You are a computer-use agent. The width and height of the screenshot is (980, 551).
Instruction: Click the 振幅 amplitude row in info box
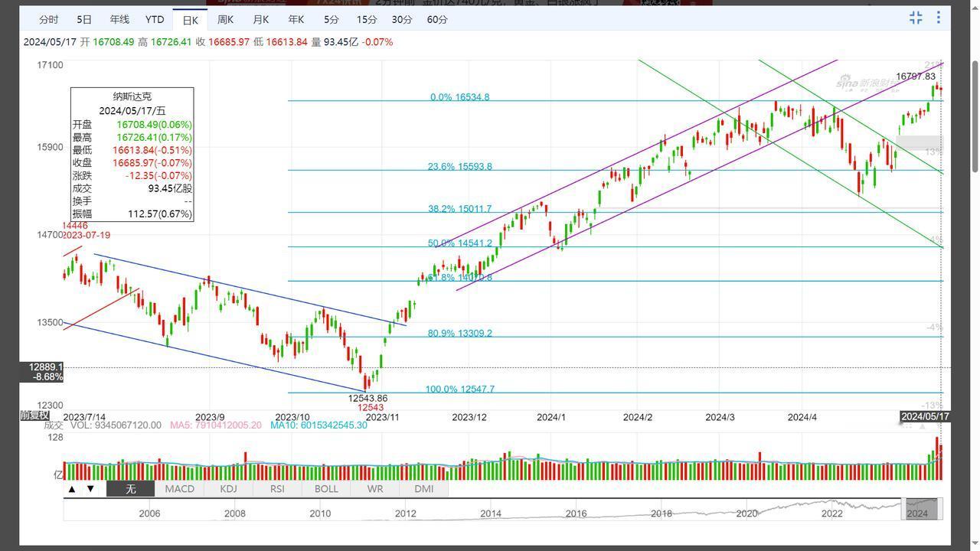pyautogui.click(x=132, y=214)
